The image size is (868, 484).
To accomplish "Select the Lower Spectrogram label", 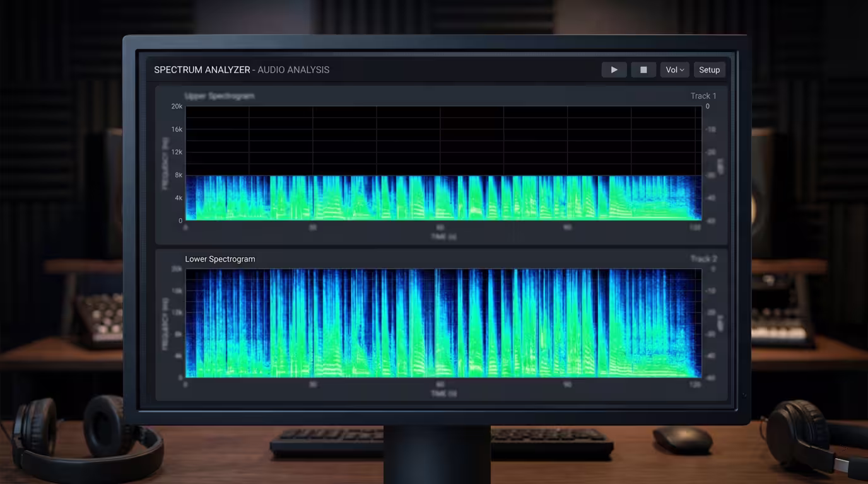I will coord(220,259).
